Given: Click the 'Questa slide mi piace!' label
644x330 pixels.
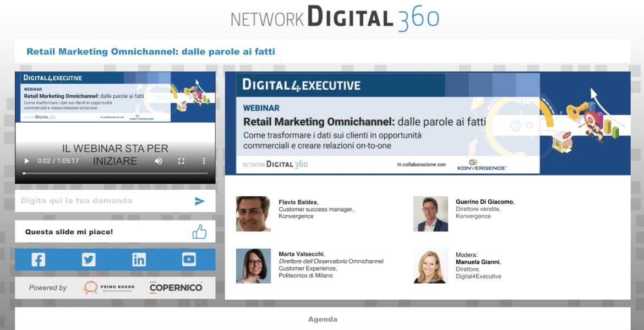Looking at the screenshot, I should 69,232.
